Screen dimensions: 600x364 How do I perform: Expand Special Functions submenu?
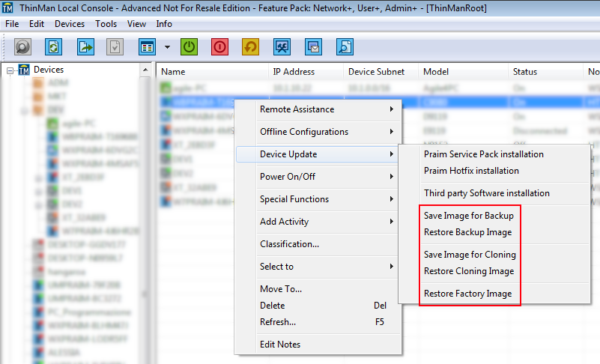point(319,199)
